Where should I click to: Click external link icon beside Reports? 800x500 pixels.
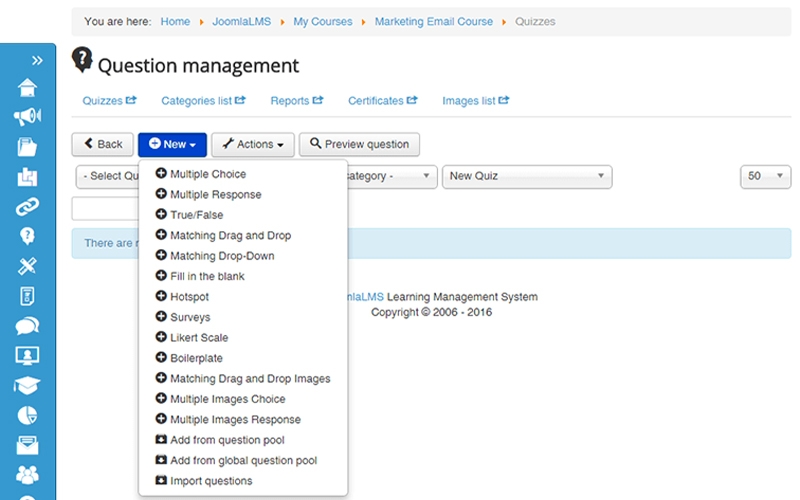pyautogui.click(x=318, y=100)
